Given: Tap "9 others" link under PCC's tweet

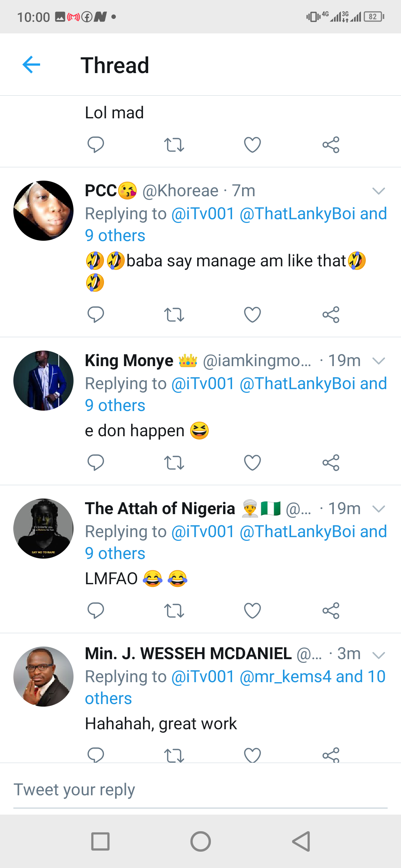Looking at the screenshot, I should click(x=115, y=236).
